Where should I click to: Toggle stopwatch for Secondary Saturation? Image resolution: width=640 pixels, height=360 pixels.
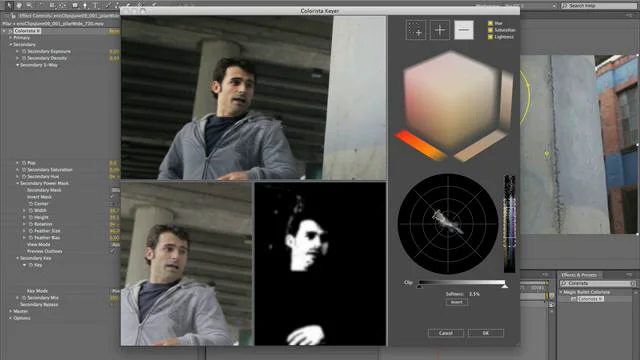24,170
